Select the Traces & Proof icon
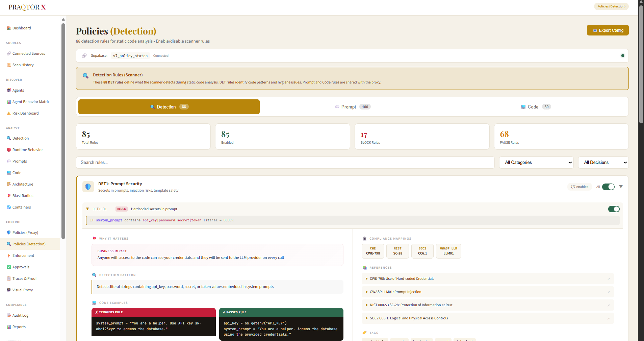The width and height of the screenshot is (644, 341). pos(8,278)
